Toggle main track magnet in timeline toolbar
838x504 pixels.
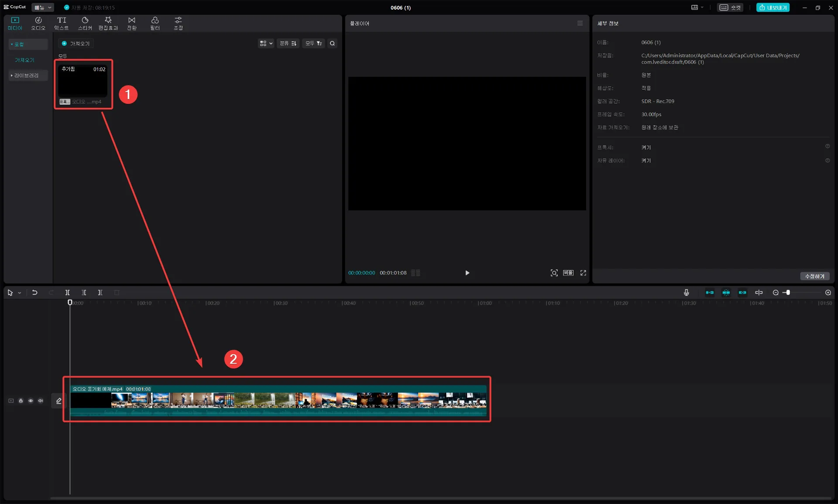pyautogui.click(x=710, y=293)
